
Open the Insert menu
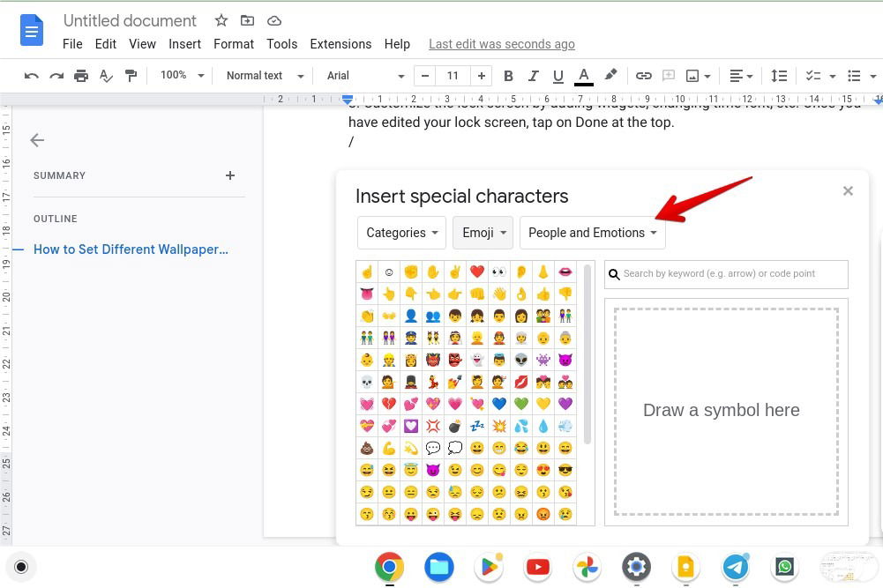click(184, 44)
